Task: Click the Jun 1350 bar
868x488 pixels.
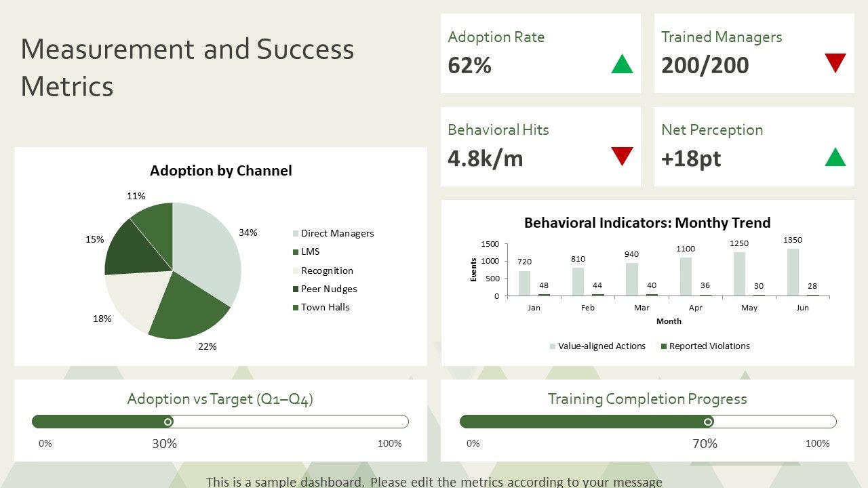Action: (x=793, y=272)
